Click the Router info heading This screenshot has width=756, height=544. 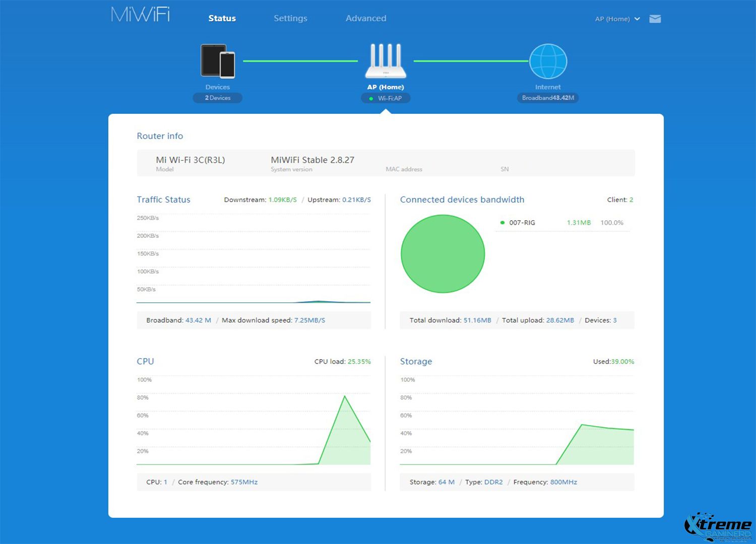click(x=160, y=136)
